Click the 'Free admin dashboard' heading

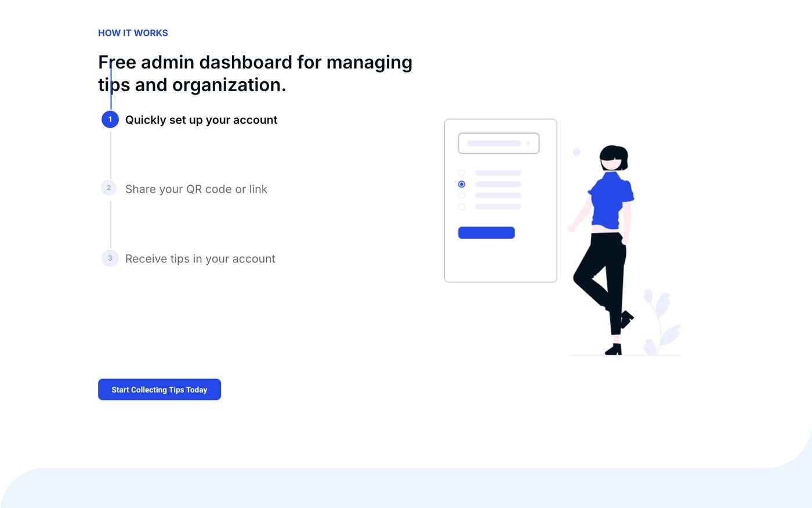tap(255, 73)
